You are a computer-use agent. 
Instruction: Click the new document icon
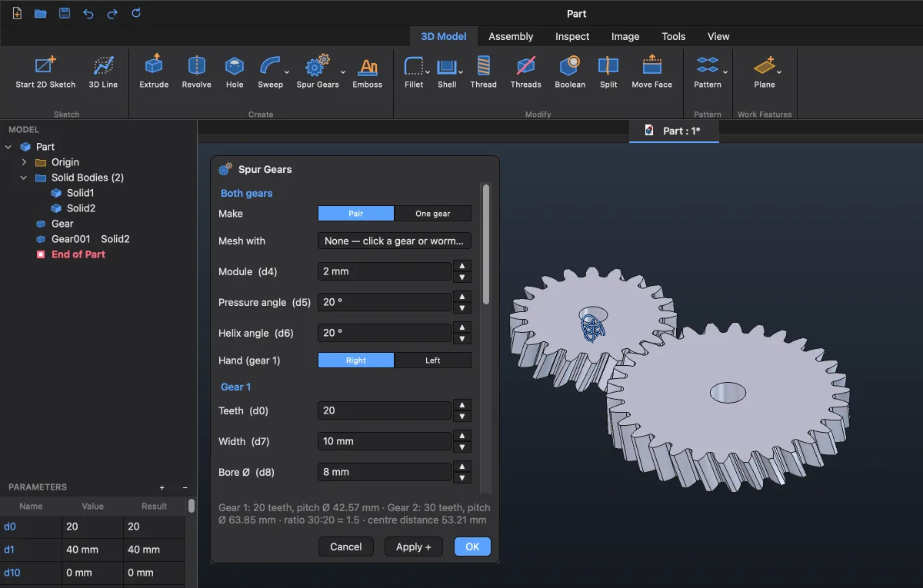[x=17, y=13]
